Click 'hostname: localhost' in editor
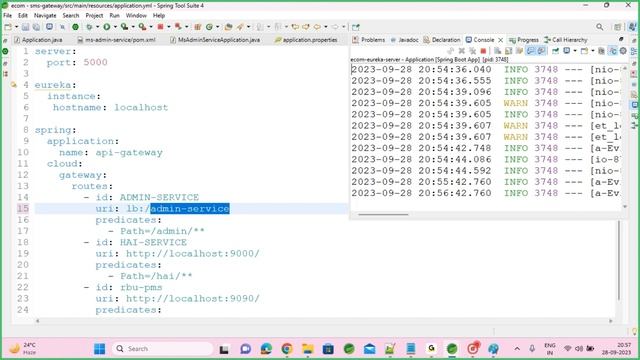The height and width of the screenshot is (360, 640). click(x=110, y=107)
